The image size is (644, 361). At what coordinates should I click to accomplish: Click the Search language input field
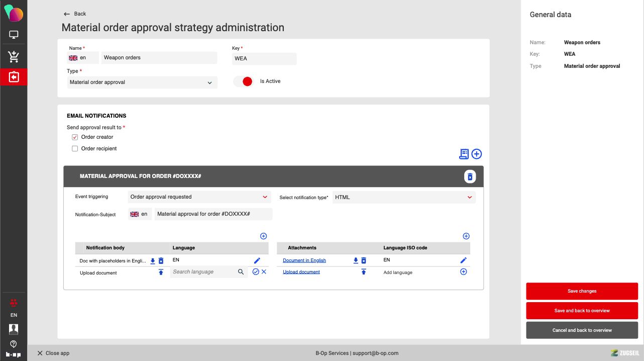click(x=203, y=272)
